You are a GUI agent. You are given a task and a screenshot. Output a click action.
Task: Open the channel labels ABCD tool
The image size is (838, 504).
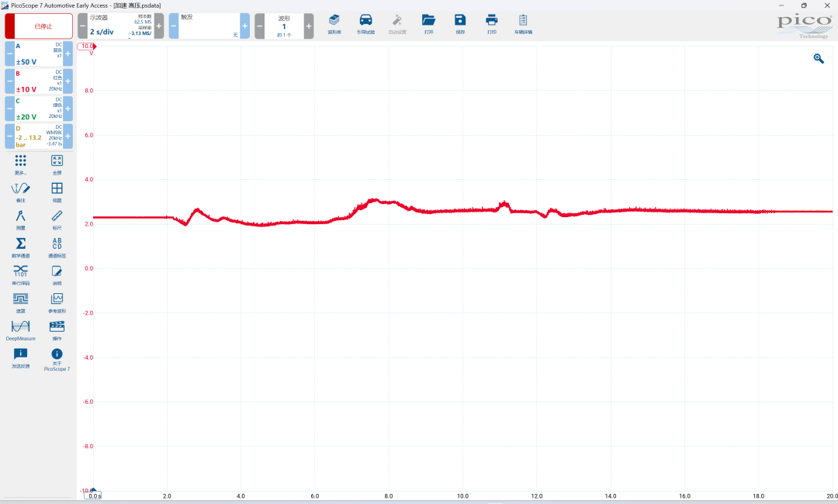click(x=57, y=247)
